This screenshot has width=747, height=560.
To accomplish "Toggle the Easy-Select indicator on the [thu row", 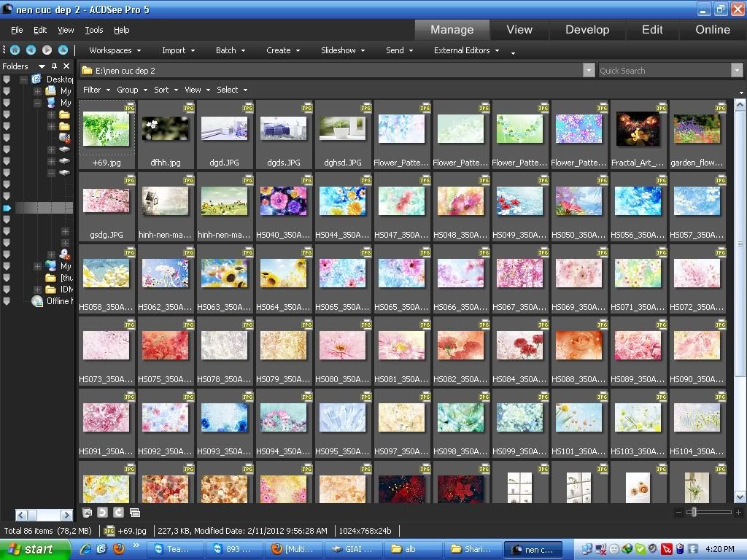I will [7, 278].
